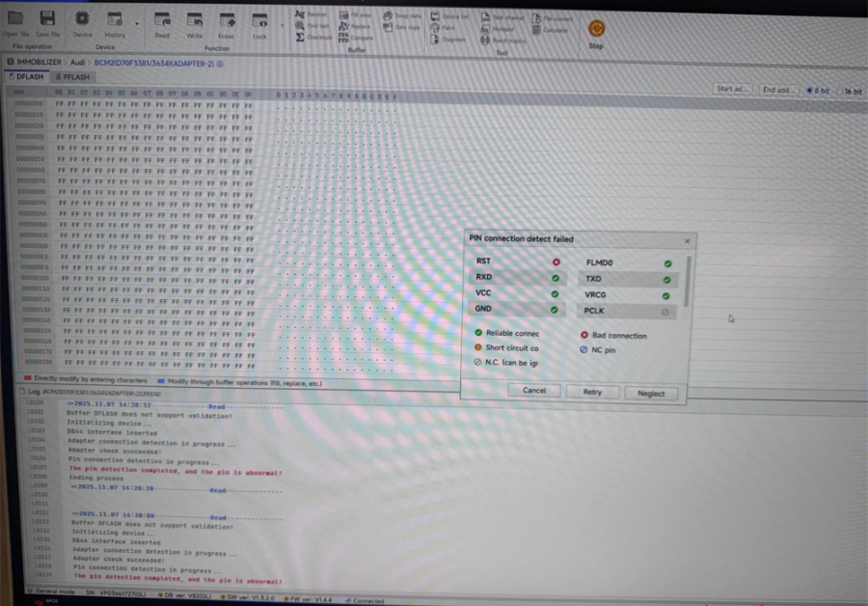Expand the History dropdown arrow
Viewport: 868px width, 606px height.
pos(136,22)
